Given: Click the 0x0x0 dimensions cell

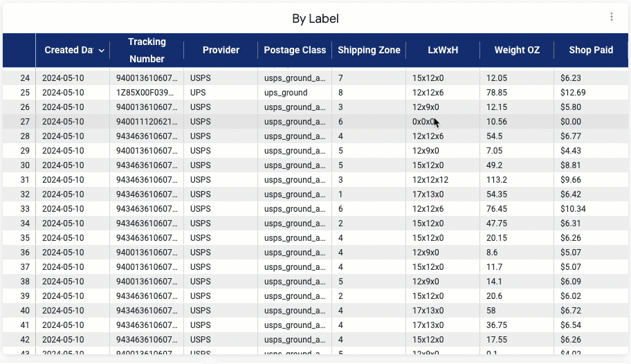Looking at the screenshot, I should pos(423,122).
